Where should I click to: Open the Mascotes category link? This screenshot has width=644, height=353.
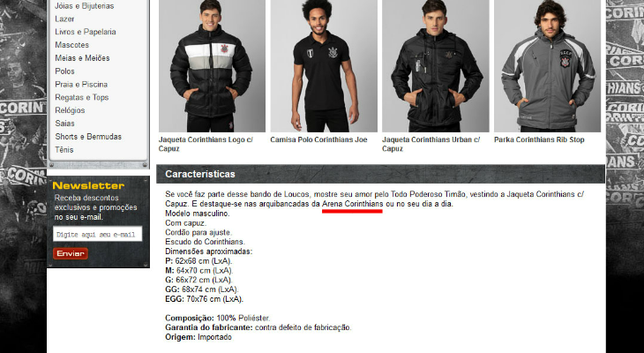(71, 45)
